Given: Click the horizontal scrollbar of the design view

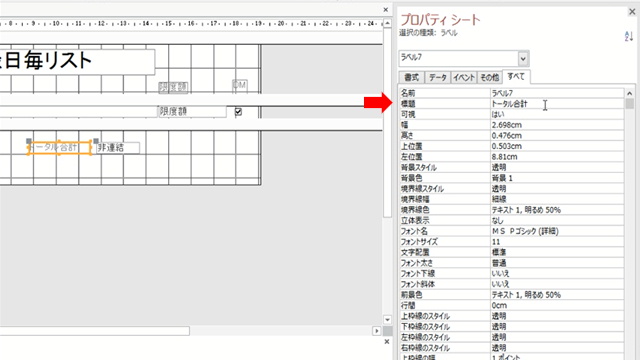Looking at the screenshot, I should (95, 331).
